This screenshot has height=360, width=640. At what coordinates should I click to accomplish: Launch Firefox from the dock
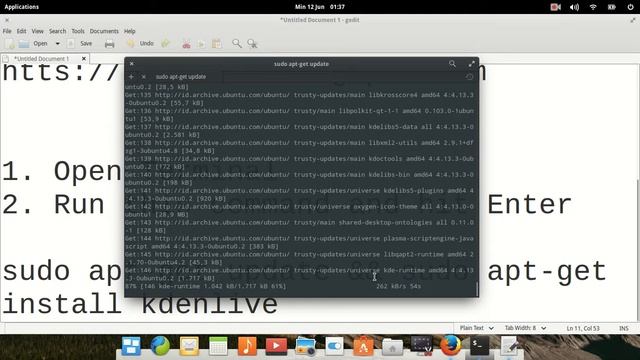coord(451,346)
